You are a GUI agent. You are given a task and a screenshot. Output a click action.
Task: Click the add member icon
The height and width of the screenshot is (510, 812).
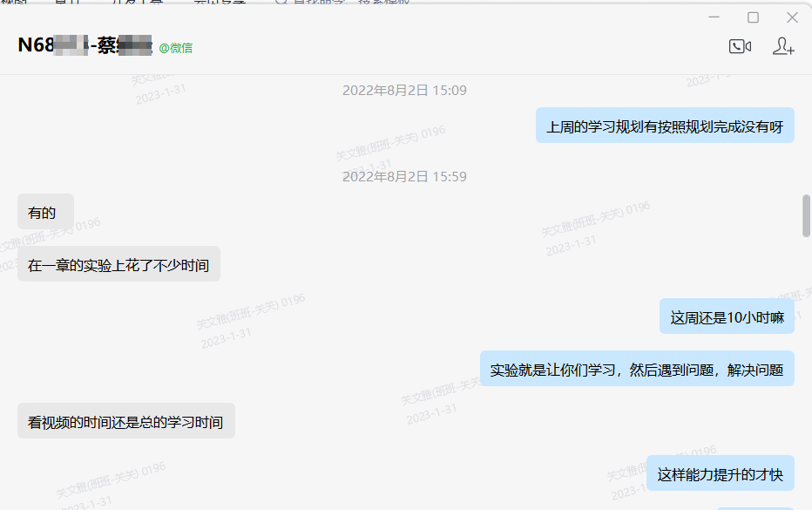[783, 47]
